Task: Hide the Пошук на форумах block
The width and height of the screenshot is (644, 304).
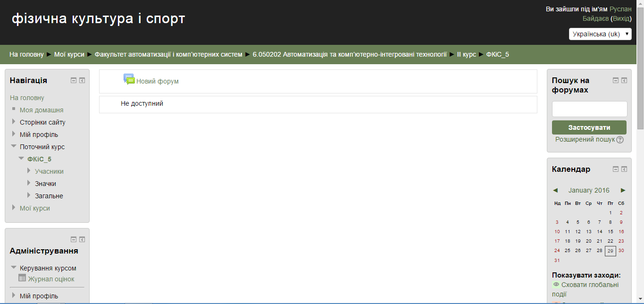Action: pyautogui.click(x=616, y=80)
